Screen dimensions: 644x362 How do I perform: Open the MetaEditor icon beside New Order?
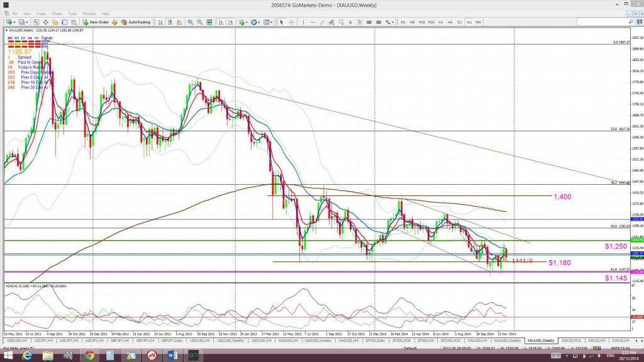pyautogui.click(x=115, y=22)
